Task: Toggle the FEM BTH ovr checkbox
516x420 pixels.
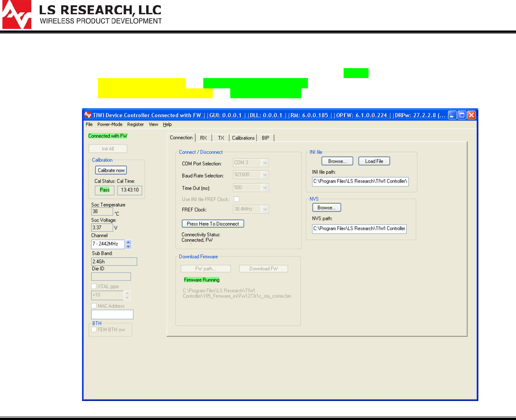Action: (x=94, y=330)
